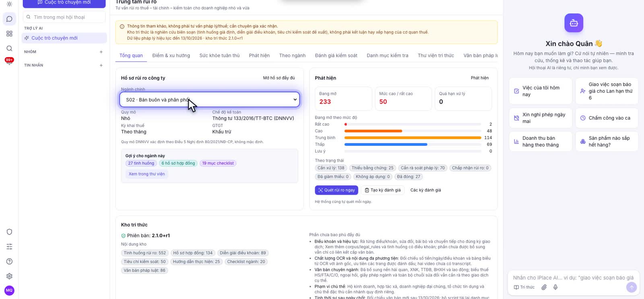Click the Cần xử lý: 138 status chip

[x=331, y=168]
